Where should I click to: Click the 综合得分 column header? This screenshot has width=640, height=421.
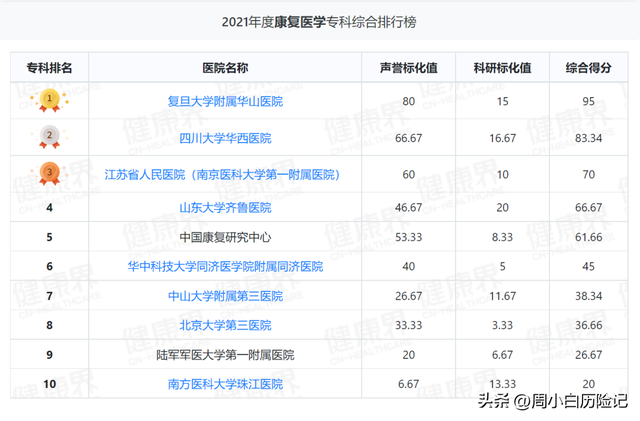click(588, 67)
